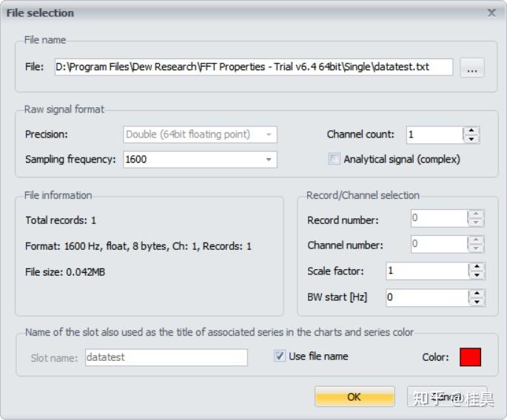Decrement BW start value down arrow
Image resolution: width=507 pixels, height=420 pixels.
coord(477,302)
